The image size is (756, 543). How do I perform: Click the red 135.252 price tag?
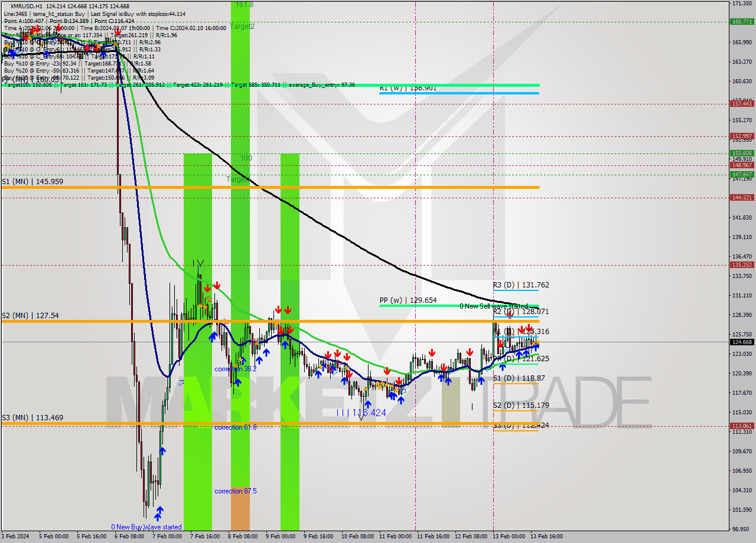pos(742,265)
